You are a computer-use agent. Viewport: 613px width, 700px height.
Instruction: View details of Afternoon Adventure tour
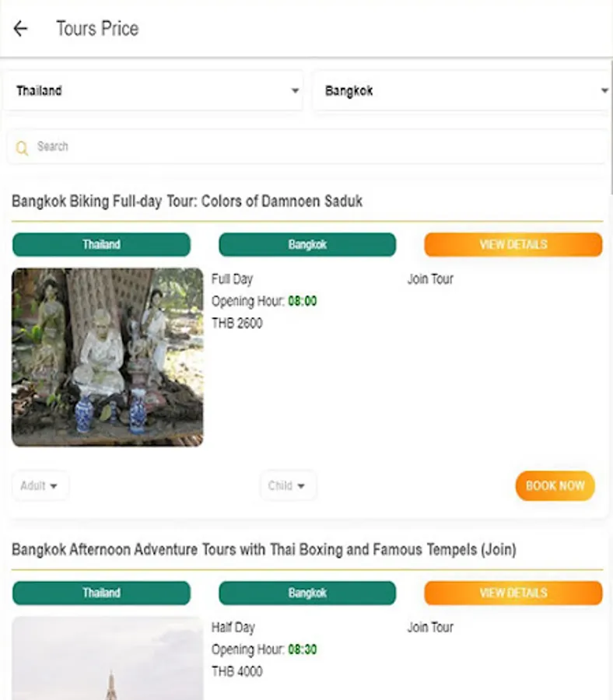[x=513, y=593]
